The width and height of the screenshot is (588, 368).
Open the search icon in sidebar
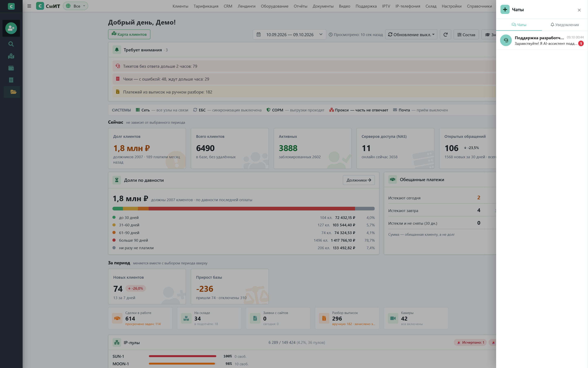(11, 44)
